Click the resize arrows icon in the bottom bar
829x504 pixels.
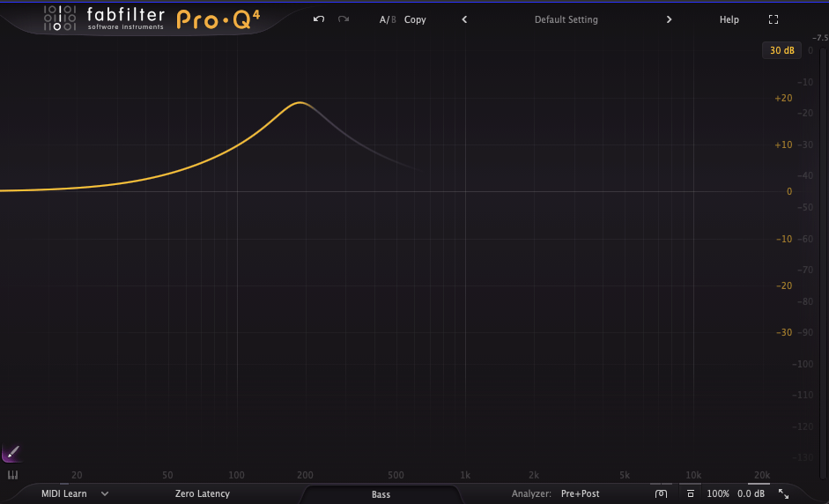click(x=783, y=494)
